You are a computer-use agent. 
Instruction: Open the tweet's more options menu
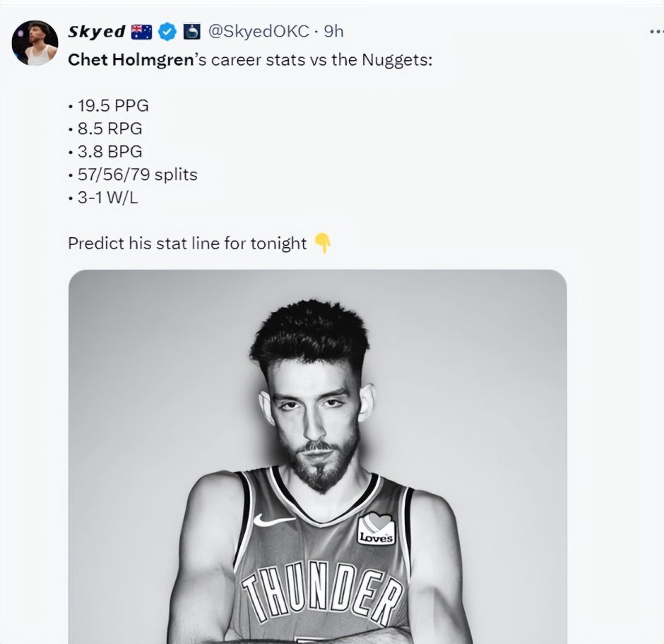(655, 32)
